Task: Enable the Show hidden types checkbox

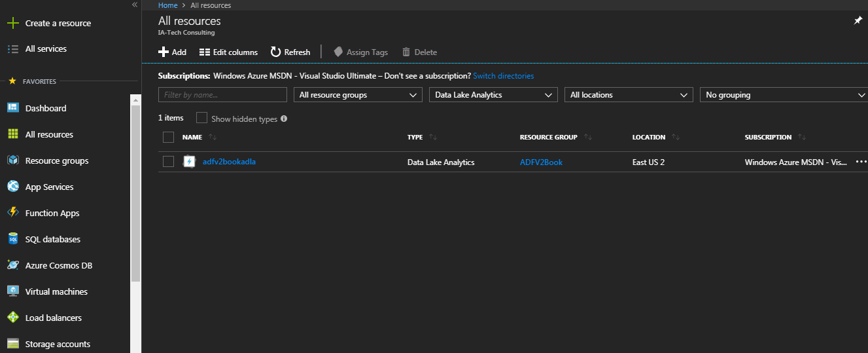Action: point(201,118)
